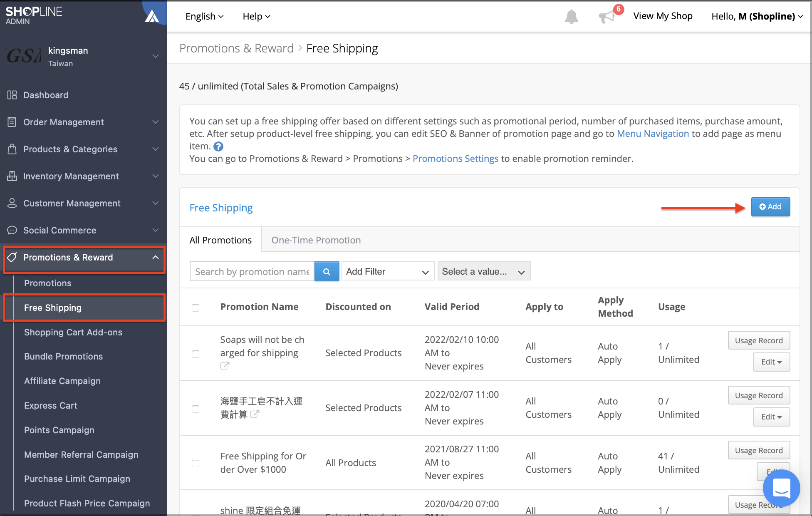
Task: Open the Hello, M (Shopline) account dropdown
Action: pyautogui.click(x=757, y=16)
